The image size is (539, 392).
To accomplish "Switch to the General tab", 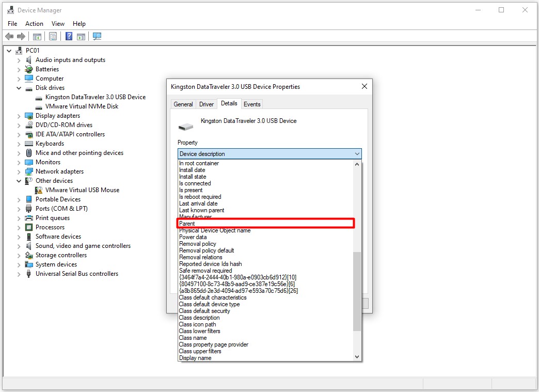I will point(183,104).
